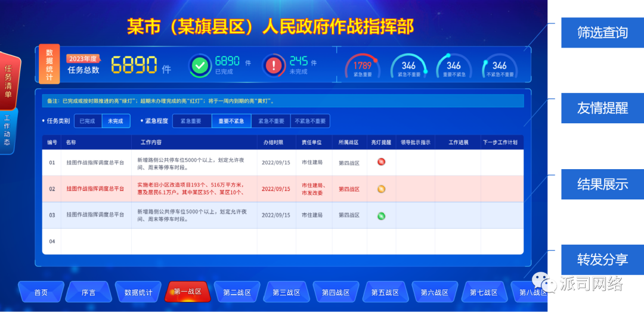644x312 pixels.
Task: Go to 首页 in bottom navigation
Action: click(41, 292)
